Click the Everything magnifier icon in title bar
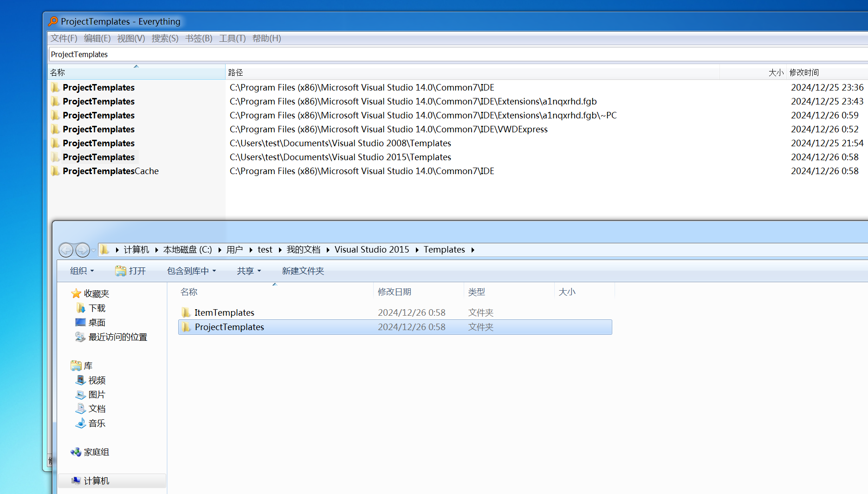 pyautogui.click(x=53, y=21)
